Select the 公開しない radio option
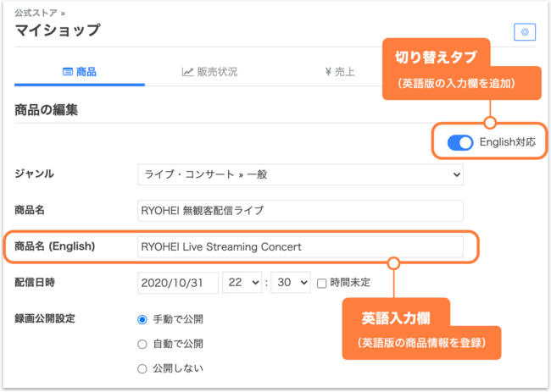This screenshot has width=551, height=392. 142,368
